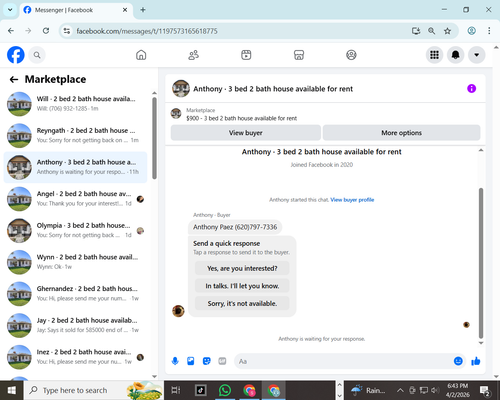Open a new browser tab
The image size is (500, 400).
pos(143,10)
